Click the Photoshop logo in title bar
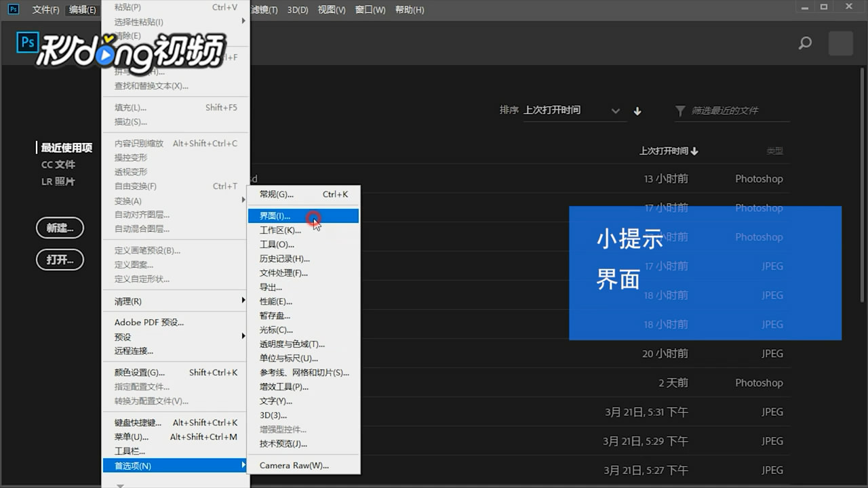The width and height of the screenshot is (868, 488). (13, 9)
